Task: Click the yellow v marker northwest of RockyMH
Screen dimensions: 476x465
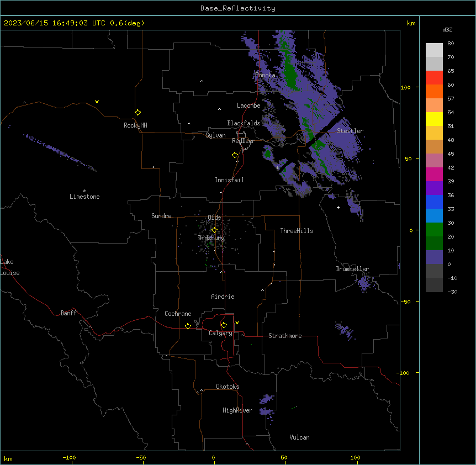Action: 97,102
